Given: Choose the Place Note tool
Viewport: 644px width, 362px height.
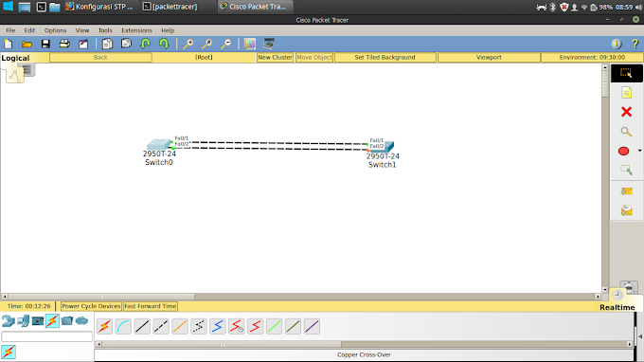Looking at the screenshot, I should pos(626,93).
